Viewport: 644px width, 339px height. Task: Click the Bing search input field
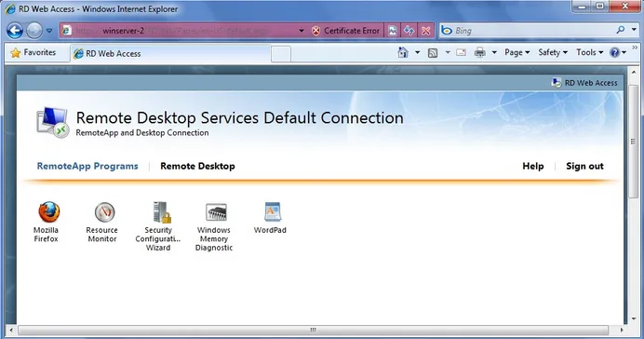534,31
